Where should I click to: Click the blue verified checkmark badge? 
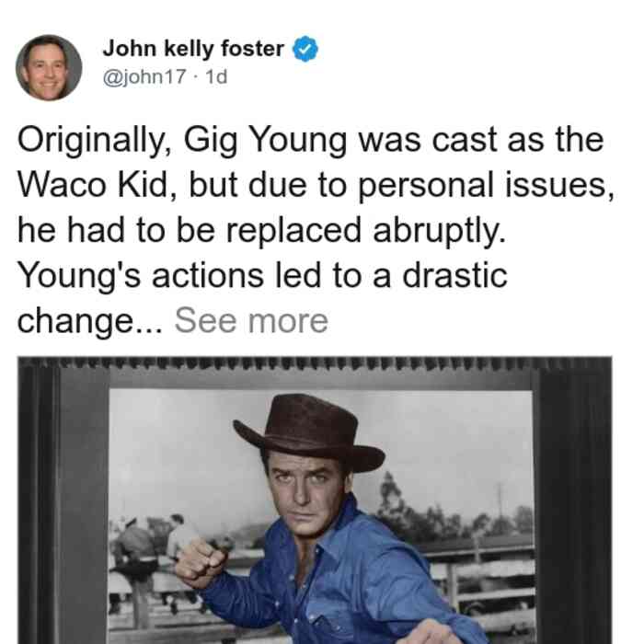(x=305, y=49)
